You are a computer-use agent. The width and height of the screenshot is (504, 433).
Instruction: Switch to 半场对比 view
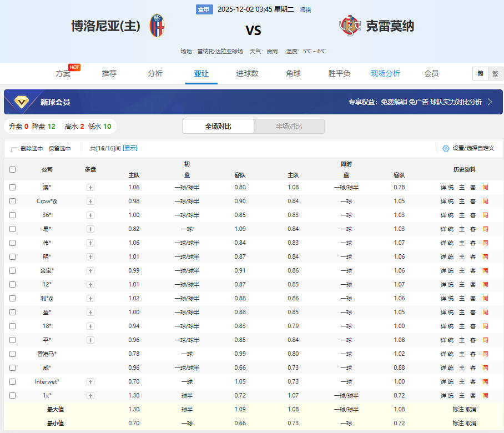point(289,127)
